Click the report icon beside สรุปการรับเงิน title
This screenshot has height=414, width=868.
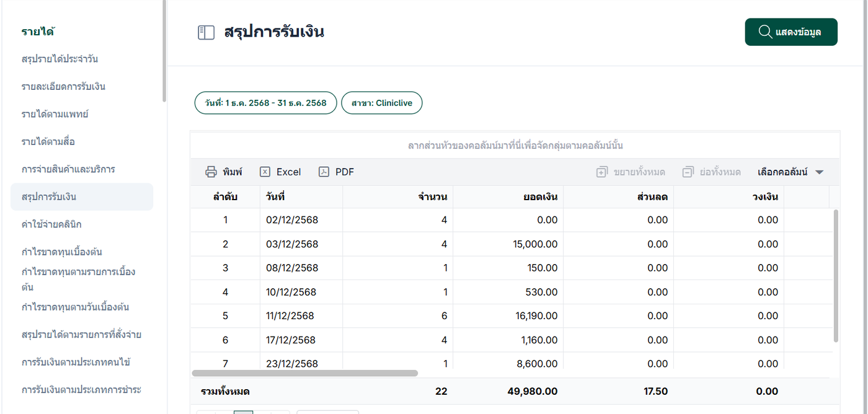(x=206, y=32)
